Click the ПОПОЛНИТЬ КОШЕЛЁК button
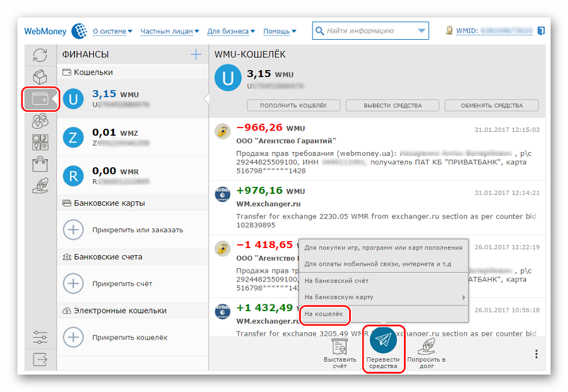The width and height of the screenshot is (568, 392). click(293, 105)
